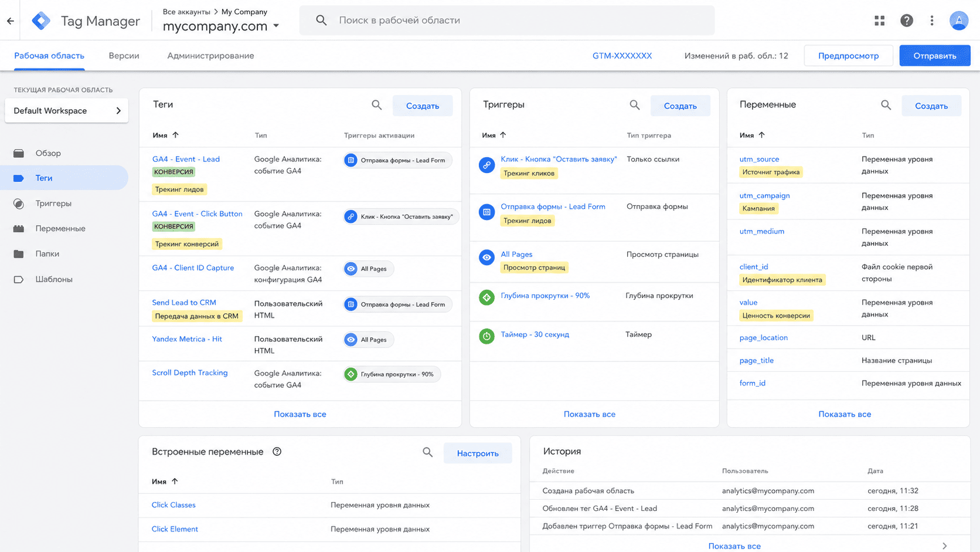Click Шаблоны sidebar icon
The width and height of the screenshot is (980, 552).
point(19,279)
